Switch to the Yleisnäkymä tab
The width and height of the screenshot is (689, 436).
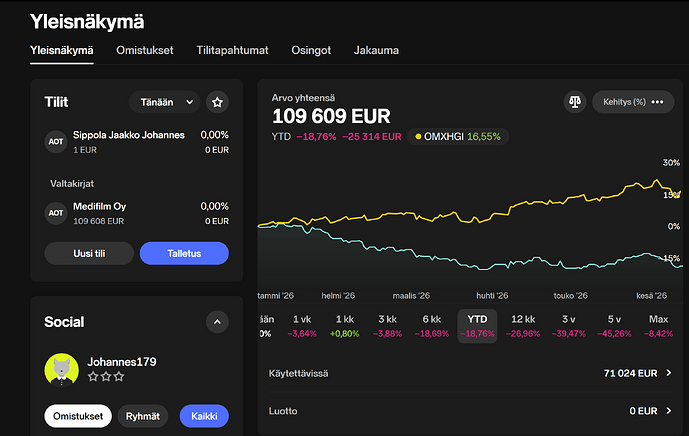(x=62, y=50)
